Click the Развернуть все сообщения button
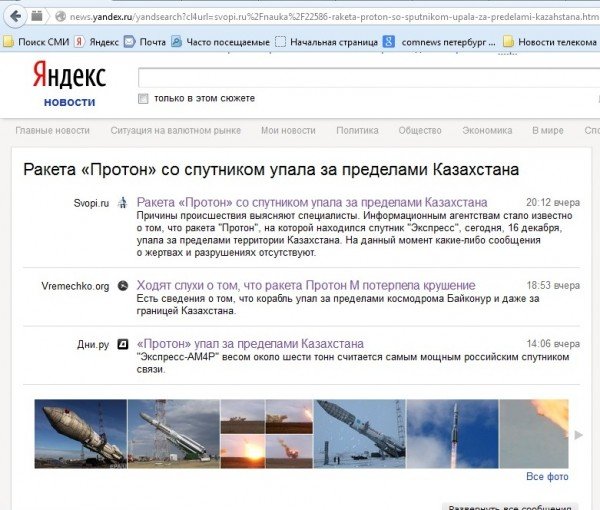The height and width of the screenshot is (510, 600). [x=510, y=507]
